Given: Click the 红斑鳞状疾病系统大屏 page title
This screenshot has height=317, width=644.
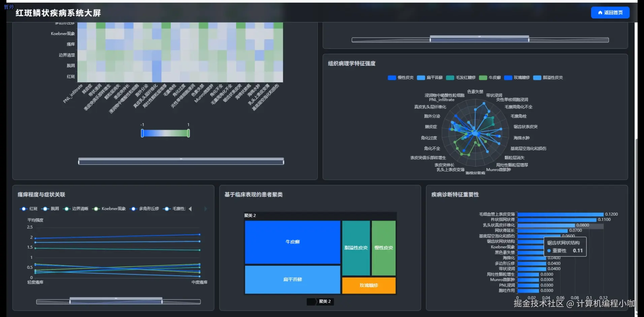Looking at the screenshot, I should pos(58,13).
